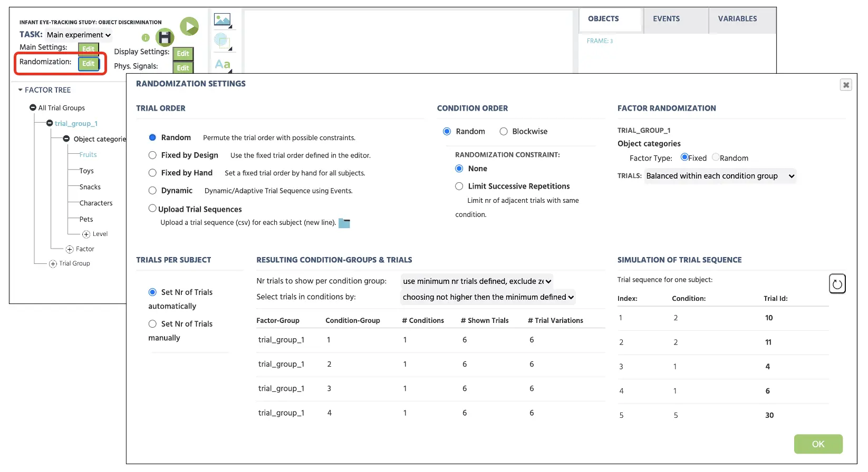This screenshot has width=868, height=472.
Task: Collapse the trial_group_1 node
Action: click(50, 123)
